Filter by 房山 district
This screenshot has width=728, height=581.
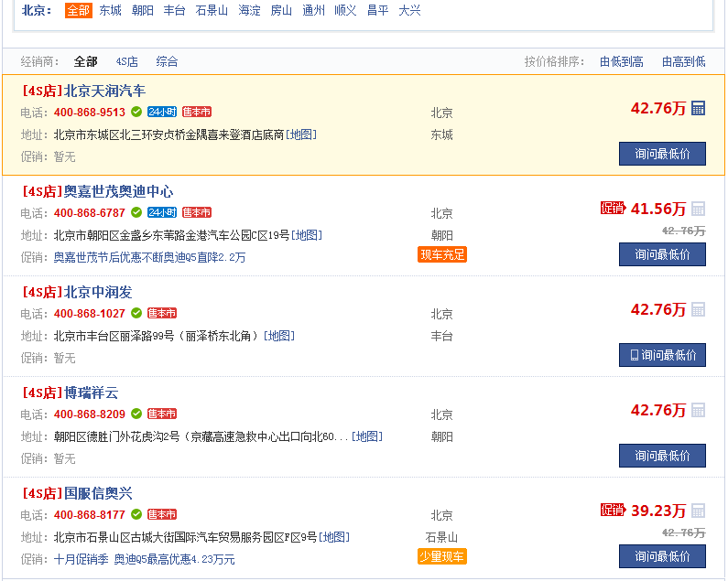pos(281,10)
